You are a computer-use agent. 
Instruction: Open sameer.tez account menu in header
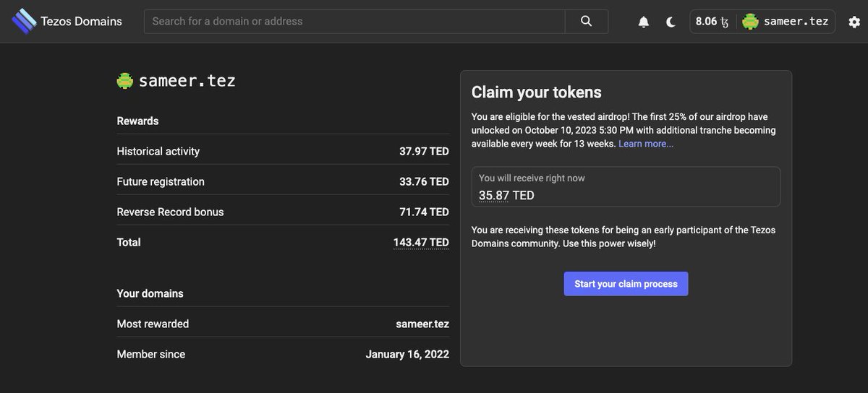tap(786, 21)
